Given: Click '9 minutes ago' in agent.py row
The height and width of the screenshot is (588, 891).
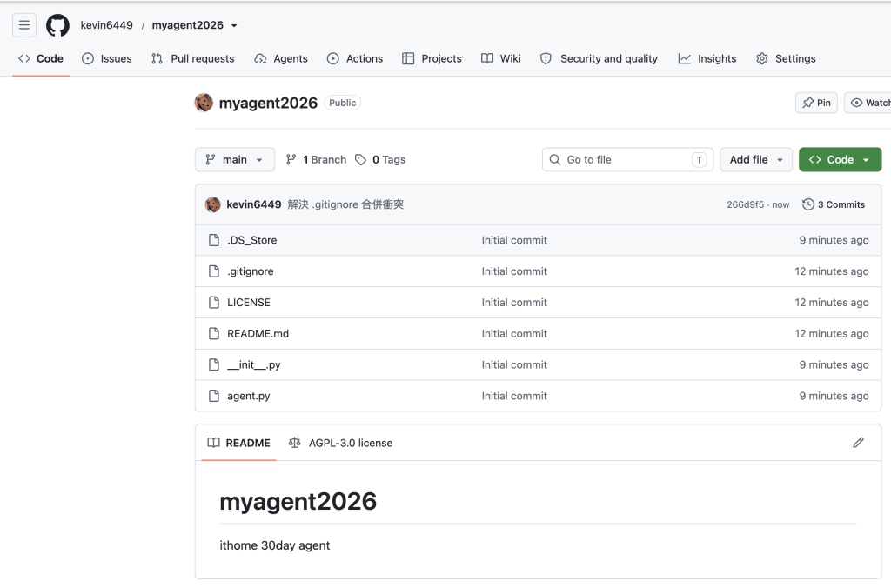Looking at the screenshot, I should click(x=834, y=396).
